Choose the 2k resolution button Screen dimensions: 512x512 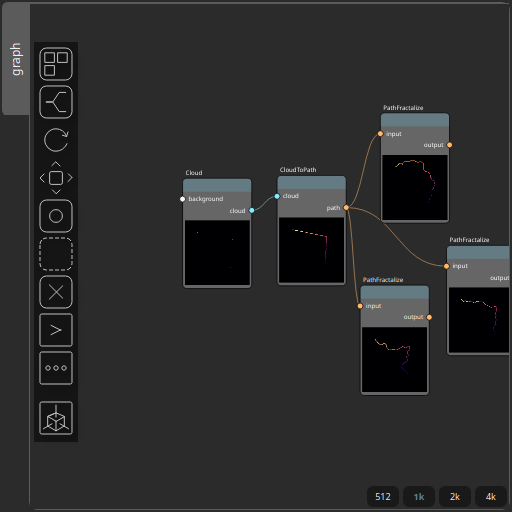coord(455,497)
